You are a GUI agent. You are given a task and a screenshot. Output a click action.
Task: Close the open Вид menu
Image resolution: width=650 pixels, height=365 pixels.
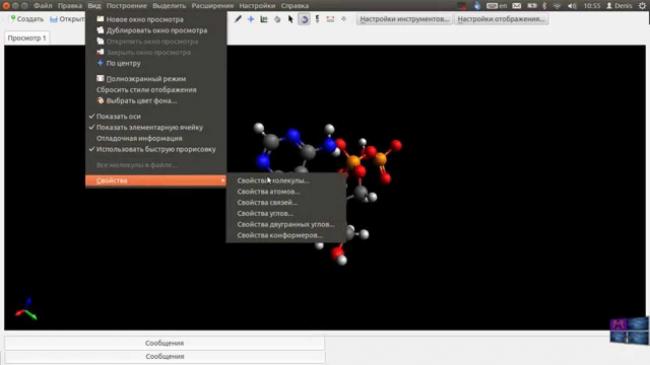[x=94, y=6]
